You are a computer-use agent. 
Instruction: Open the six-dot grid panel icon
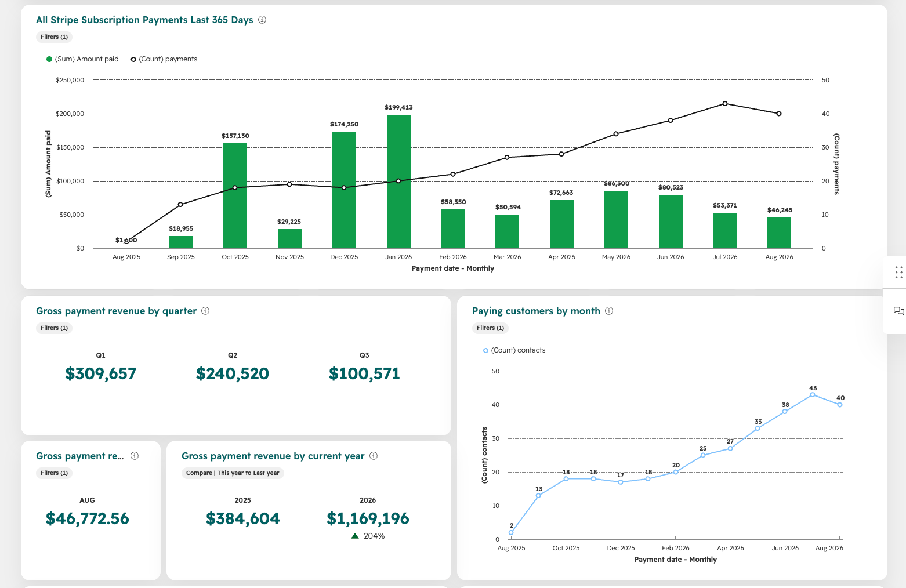(x=898, y=272)
